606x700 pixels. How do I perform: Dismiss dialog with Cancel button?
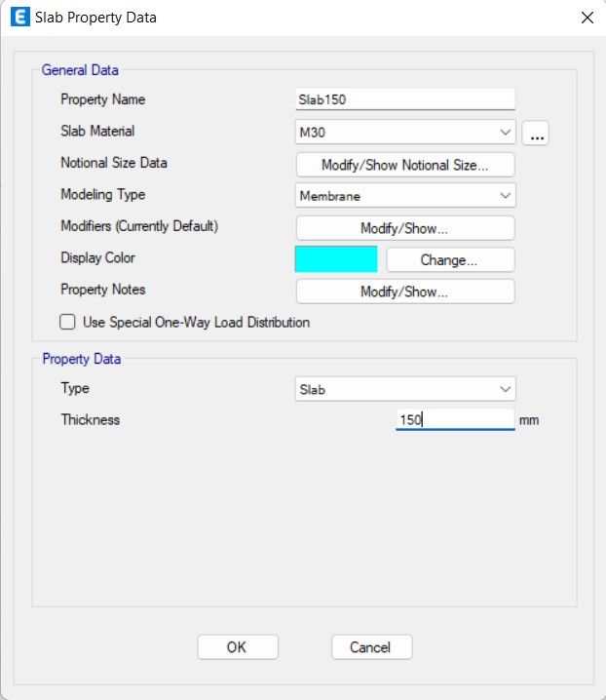(x=372, y=647)
